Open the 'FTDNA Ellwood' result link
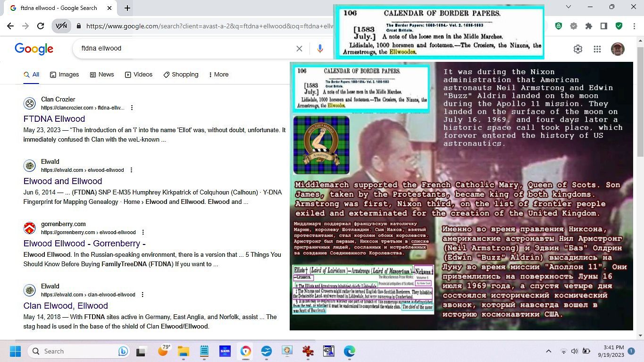644x362 pixels. (54, 119)
